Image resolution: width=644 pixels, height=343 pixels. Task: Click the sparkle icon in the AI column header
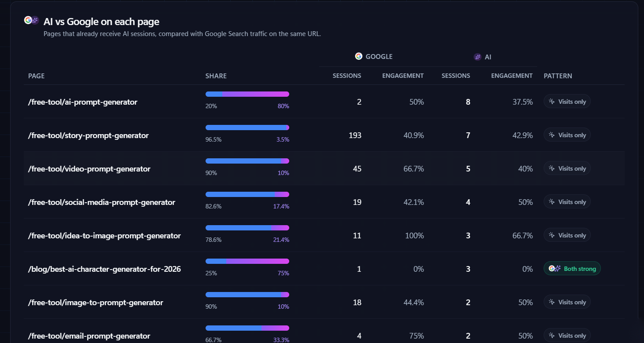477,57
